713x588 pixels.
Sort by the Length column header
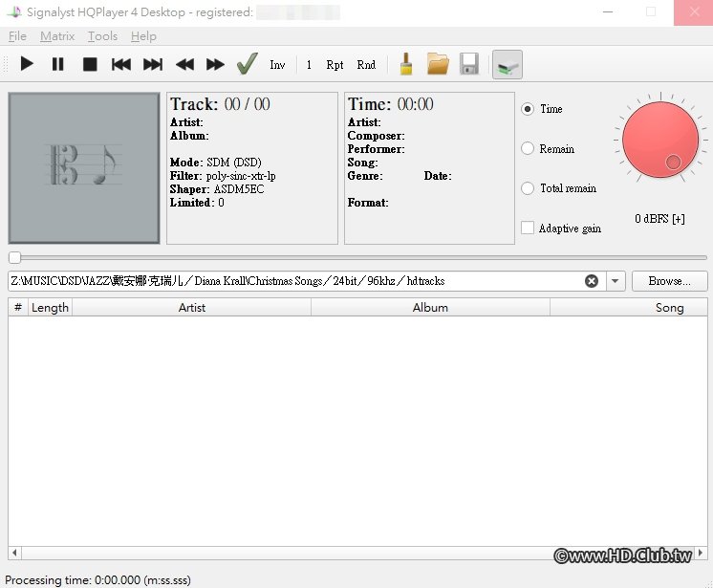(x=50, y=308)
